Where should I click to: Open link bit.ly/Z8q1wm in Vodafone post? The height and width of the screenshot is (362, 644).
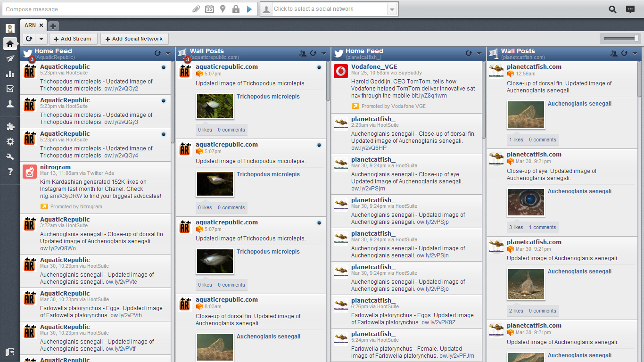point(429,96)
